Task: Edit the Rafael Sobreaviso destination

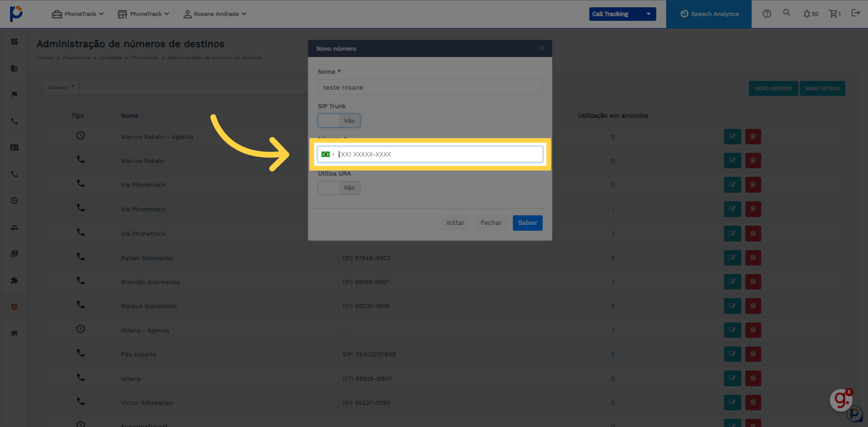Action: pyautogui.click(x=732, y=258)
